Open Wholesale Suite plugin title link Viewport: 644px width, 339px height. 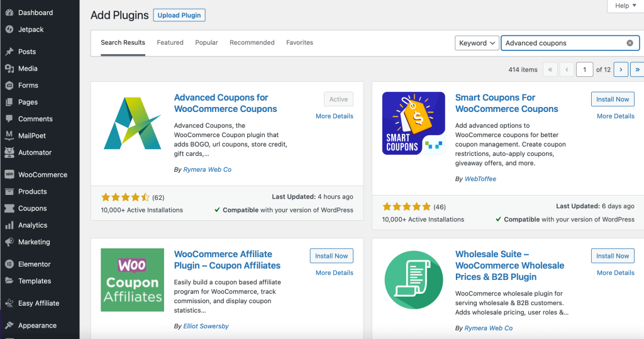pos(509,265)
